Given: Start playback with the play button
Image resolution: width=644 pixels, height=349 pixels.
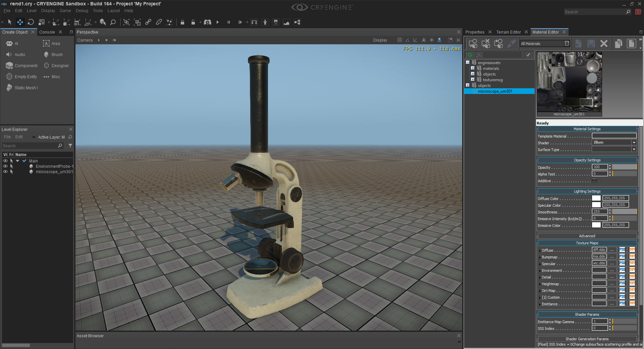Looking at the screenshot, I should (218, 22).
